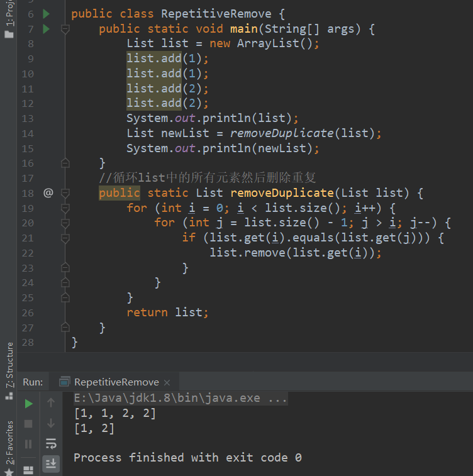Click highlighted public keyword on line 18
Image resolution: width=473 pixels, height=476 pixels.
pyautogui.click(x=120, y=193)
